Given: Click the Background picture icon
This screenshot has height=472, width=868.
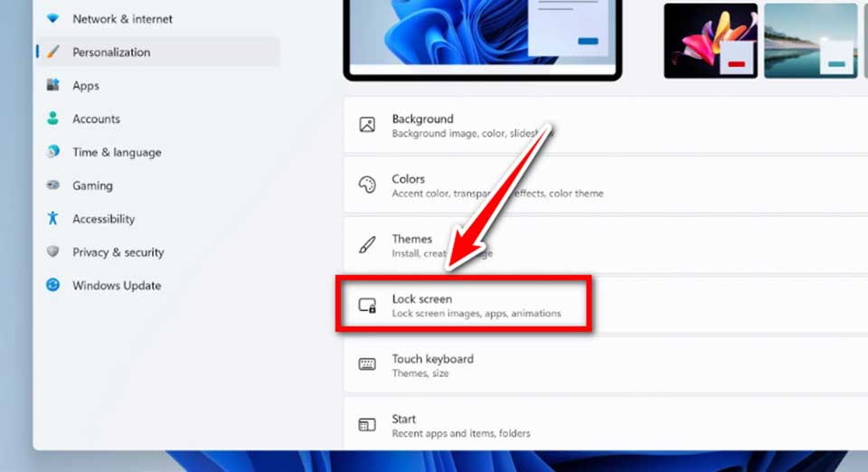Looking at the screenshot, I should point(367,125).
